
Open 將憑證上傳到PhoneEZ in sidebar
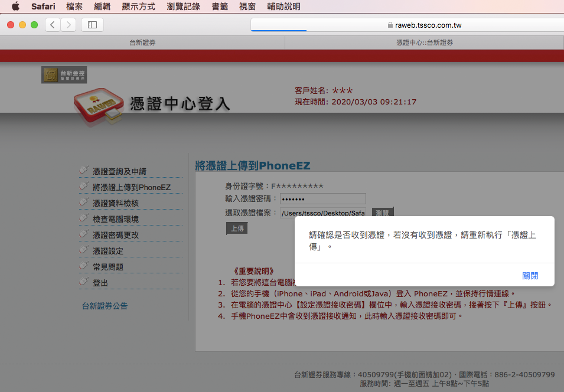coord(132,187)
